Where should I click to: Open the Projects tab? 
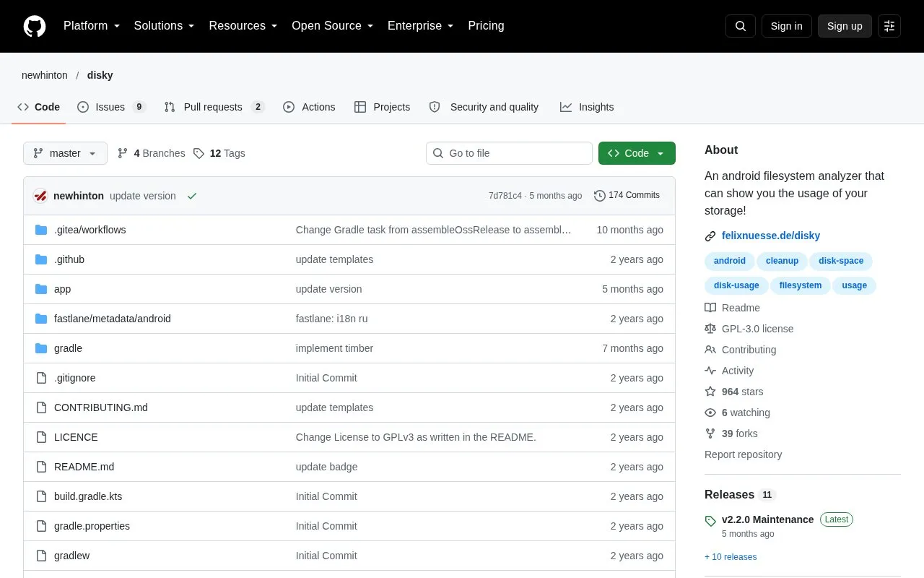pyautogui.click(x=383, y=107)
